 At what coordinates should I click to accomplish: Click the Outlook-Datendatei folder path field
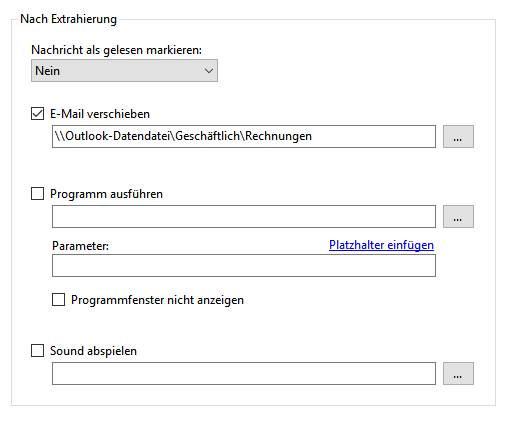(x=244, y=136)
